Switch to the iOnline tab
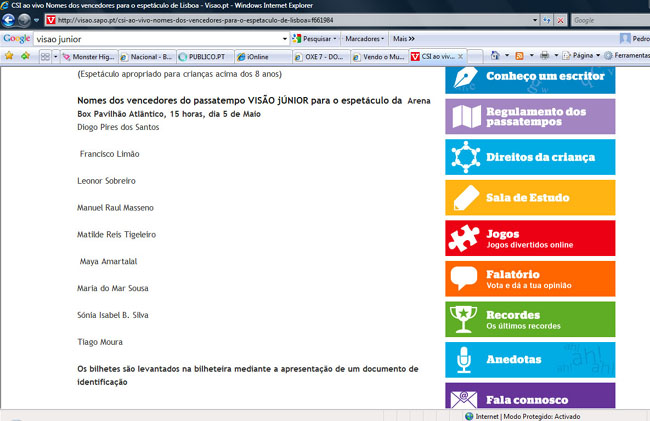The height and width of the screenshot is (421, 650). click(263, 57)
